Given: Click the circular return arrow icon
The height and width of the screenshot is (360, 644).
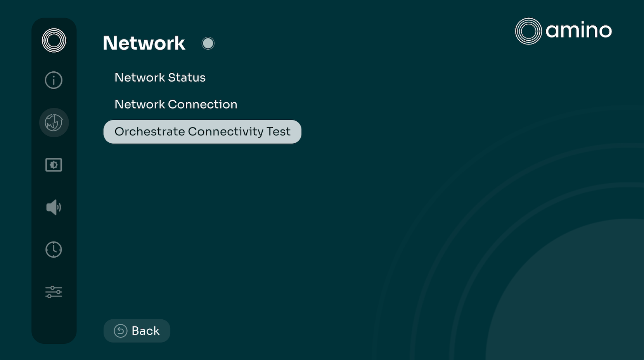Looking at the screenshot, I should coord(120,331).
